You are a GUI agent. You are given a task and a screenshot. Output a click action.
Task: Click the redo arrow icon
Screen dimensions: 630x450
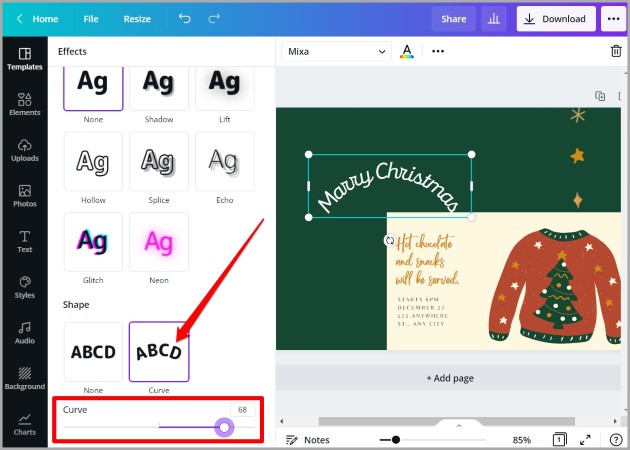click(214, 18)
